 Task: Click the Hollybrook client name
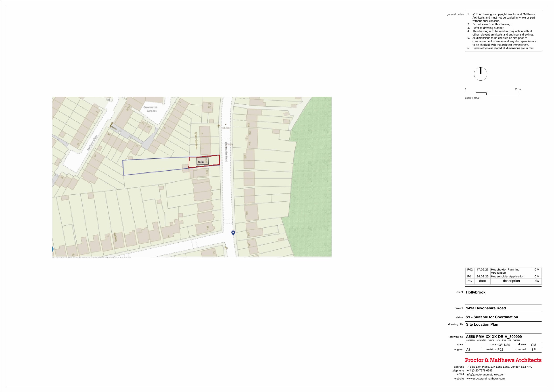(475, 292)
